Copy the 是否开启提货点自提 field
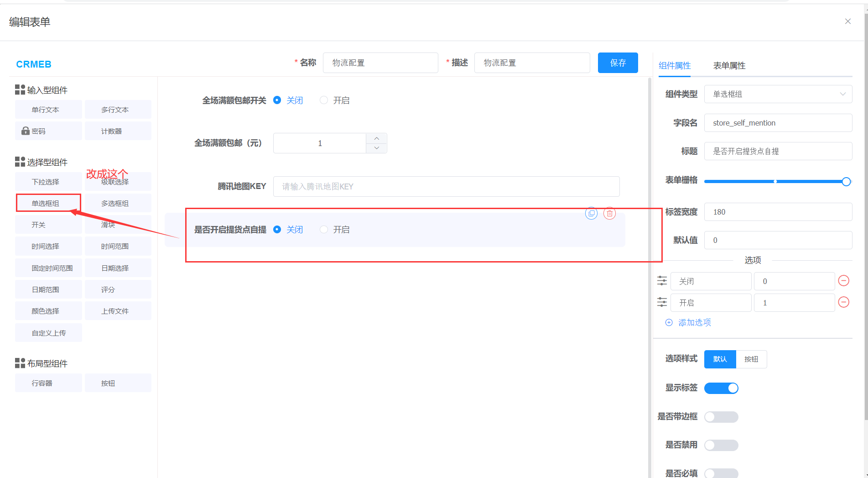The width and height of the screenshot is (868, 478). [591, 213]
